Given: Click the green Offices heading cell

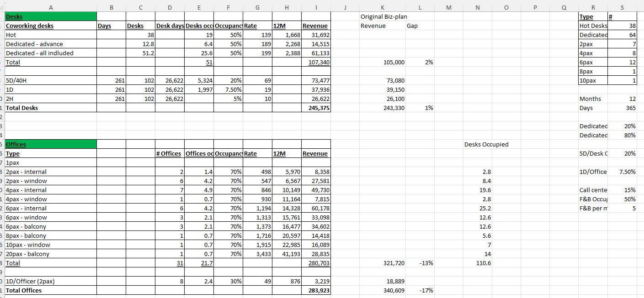Looking at the screenshot, I should (51, 144).
